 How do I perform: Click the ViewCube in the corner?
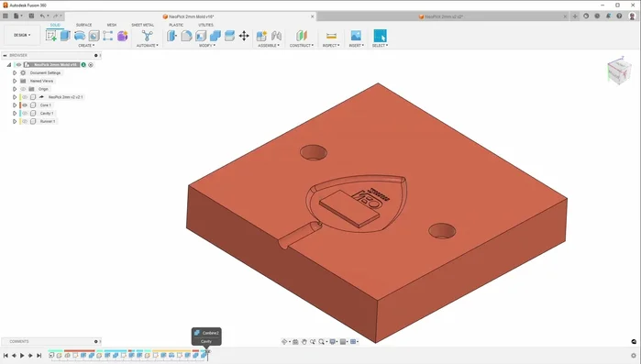click(619, 72)
